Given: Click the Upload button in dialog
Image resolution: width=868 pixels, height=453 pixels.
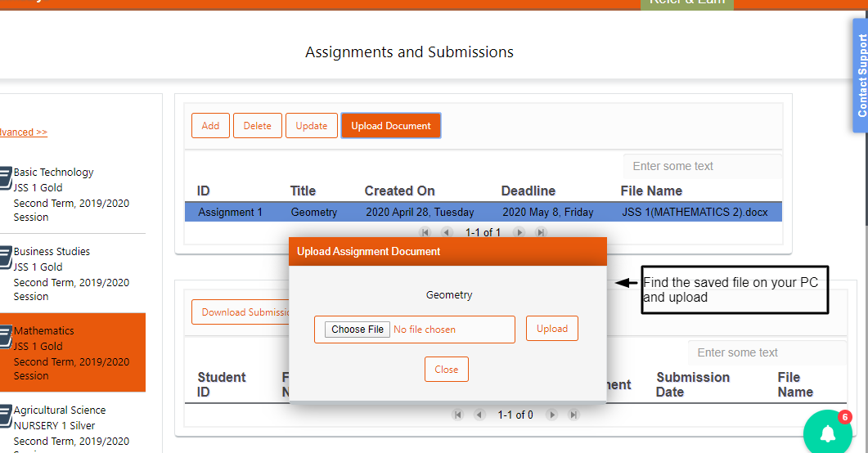Looking at the screenshot, I should (x=552, y=329).
